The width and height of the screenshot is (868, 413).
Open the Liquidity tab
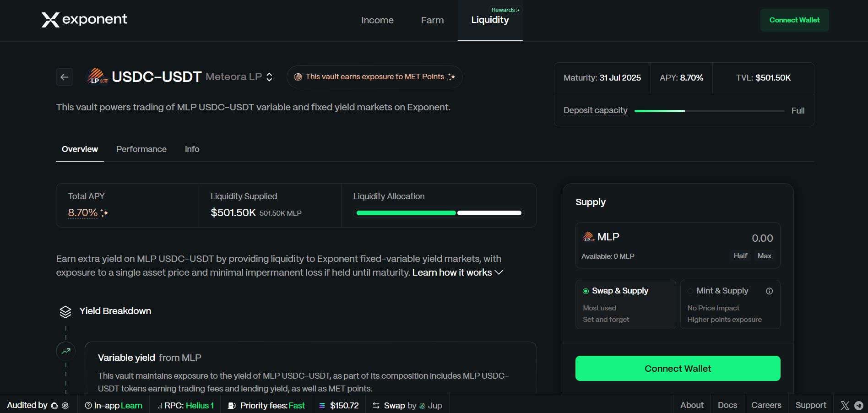coord(490,20)
